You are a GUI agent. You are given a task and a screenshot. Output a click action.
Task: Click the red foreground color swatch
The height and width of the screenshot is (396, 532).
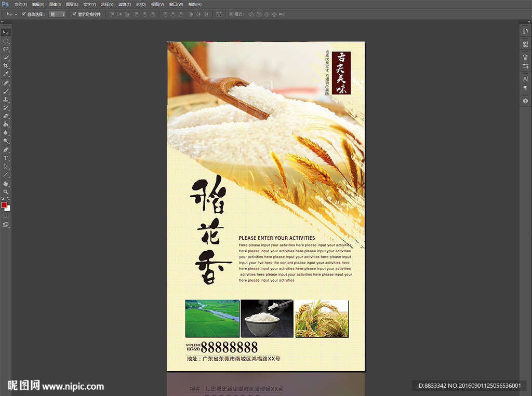click(4, 205)
